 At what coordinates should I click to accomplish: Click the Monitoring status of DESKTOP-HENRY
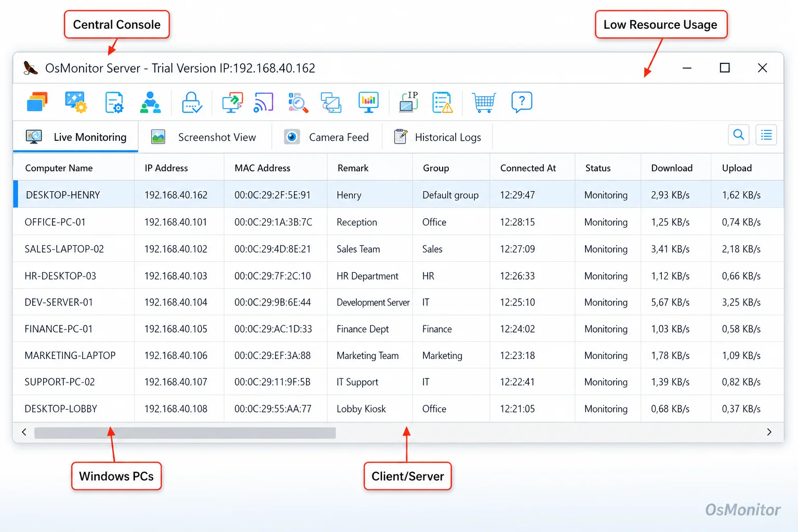point(606,195)
